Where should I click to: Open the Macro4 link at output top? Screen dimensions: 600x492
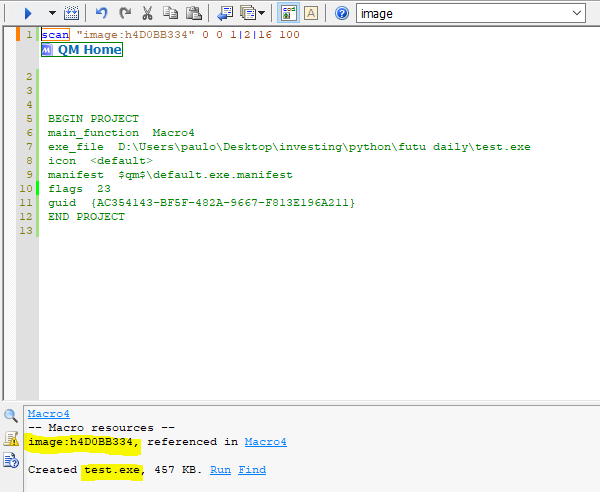click(49, 414)
